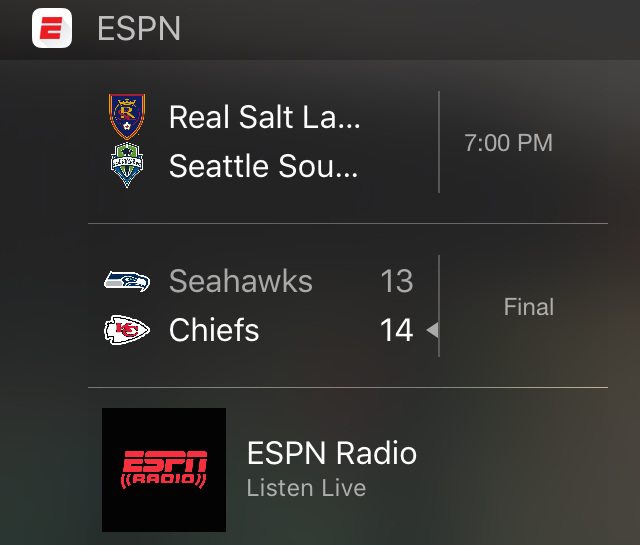This screenshot has width=640, height=545.
Task: Select the Seattle Sou... team name
Action: [264, 166]
